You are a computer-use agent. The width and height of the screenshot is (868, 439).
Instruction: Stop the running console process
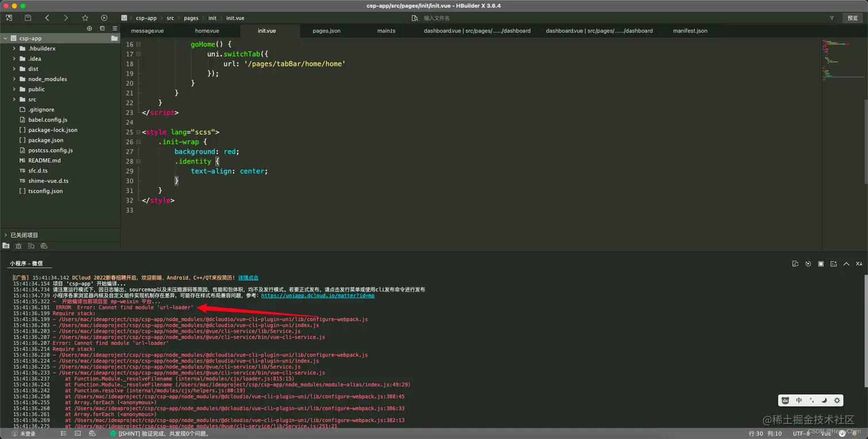[x=821, y=264]
